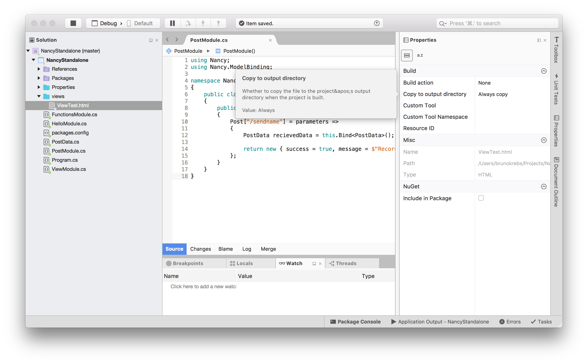Close the PostModule.cs editor tab
This screenshot has height=364, width=588.
coord(270,40)
